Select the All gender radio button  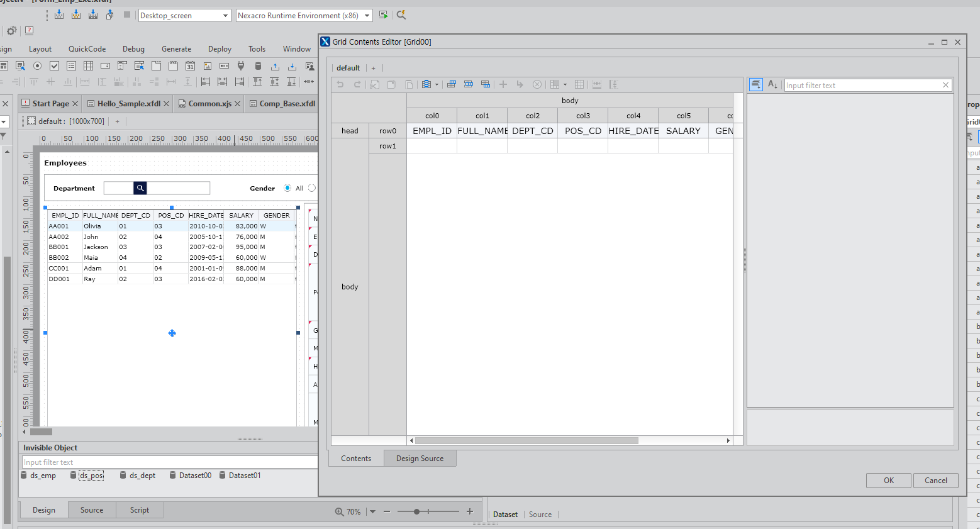(287, 188)
